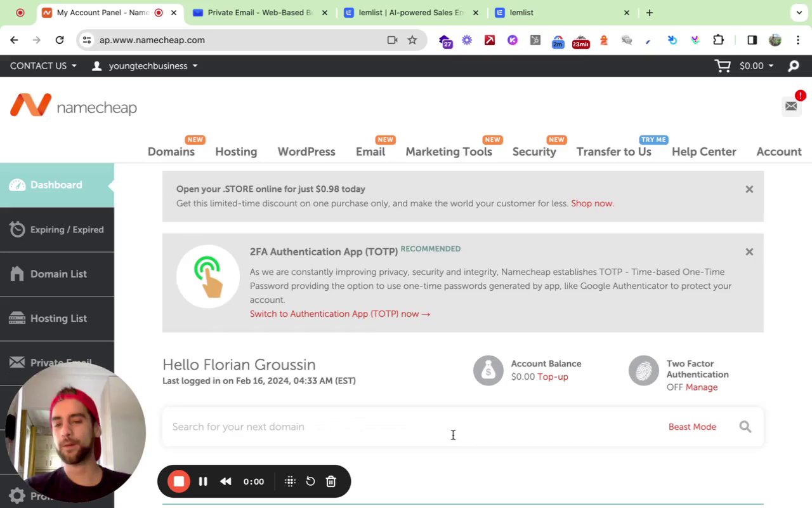Click the extension showing the 2m badge
This screenshot has height=508, width=812.
click(558, 41)
